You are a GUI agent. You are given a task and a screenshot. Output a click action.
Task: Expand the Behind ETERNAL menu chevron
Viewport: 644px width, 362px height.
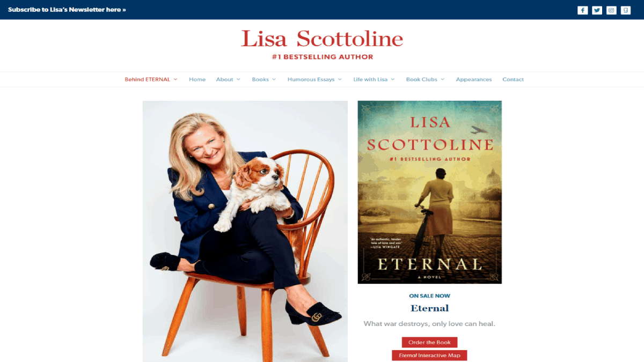tap(175, 79)
